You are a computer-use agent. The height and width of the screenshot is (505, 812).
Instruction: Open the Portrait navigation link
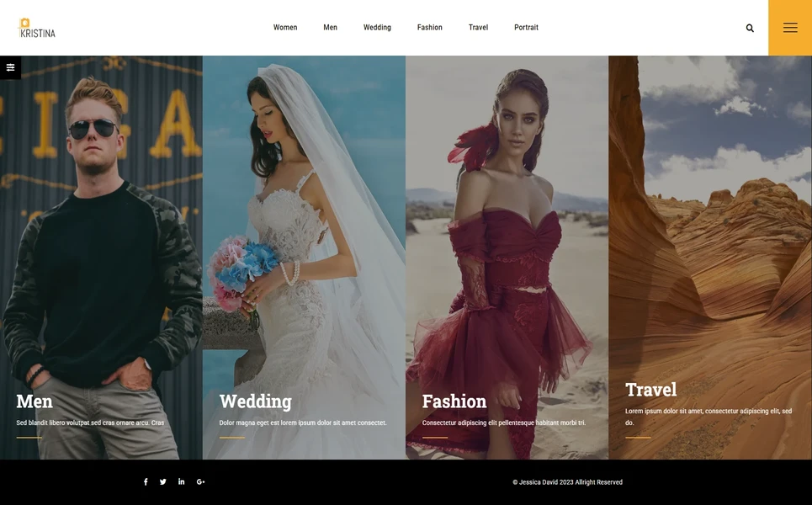[x=526, y=26]
